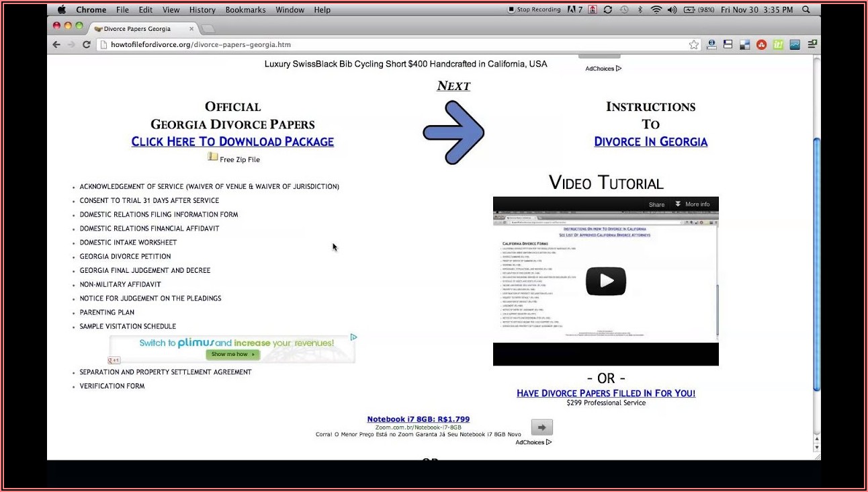Play the video tutorial

[606, 281]
